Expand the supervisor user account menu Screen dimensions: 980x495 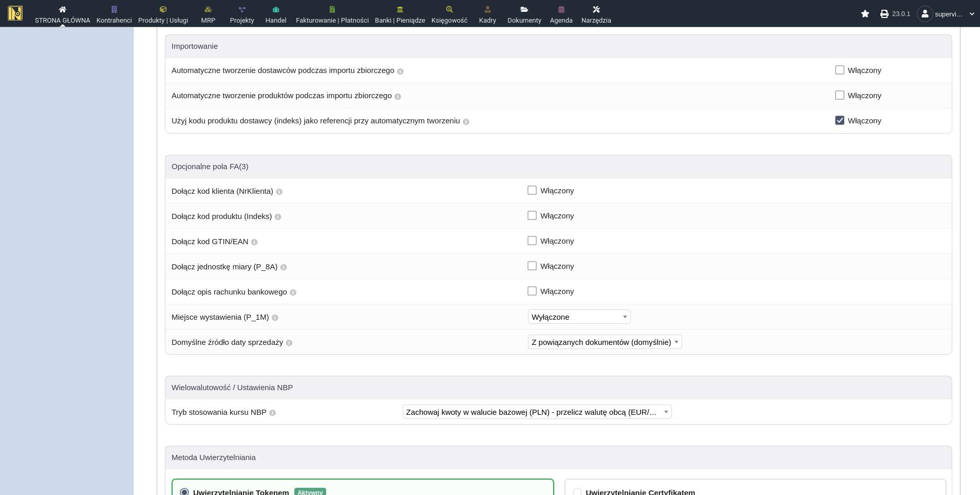coord(971,14)
